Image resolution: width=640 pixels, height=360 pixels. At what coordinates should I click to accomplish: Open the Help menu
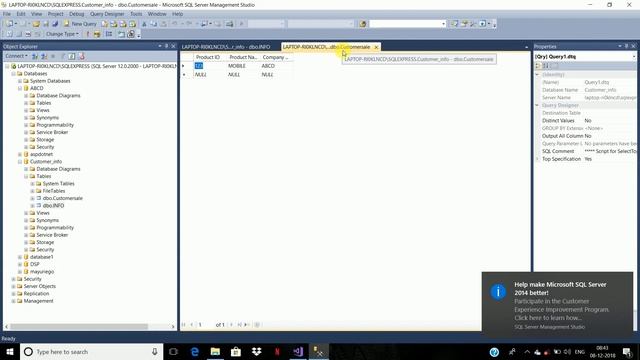click(x=178, y=14)
